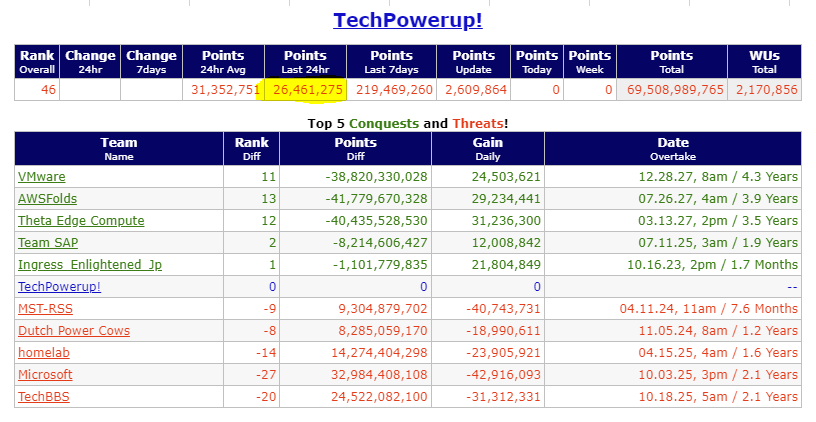Image resolution: width=816 pixels, height=422 pixels.
Task: Click the WUs Total header
Action: pyautogui.click(x=764, y=62)
